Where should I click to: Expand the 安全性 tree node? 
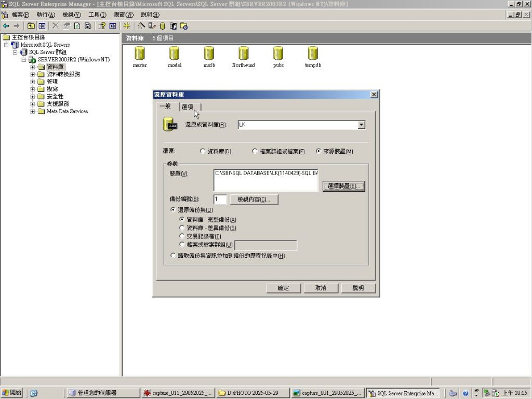pyautogui.click(x=33, y=97)
